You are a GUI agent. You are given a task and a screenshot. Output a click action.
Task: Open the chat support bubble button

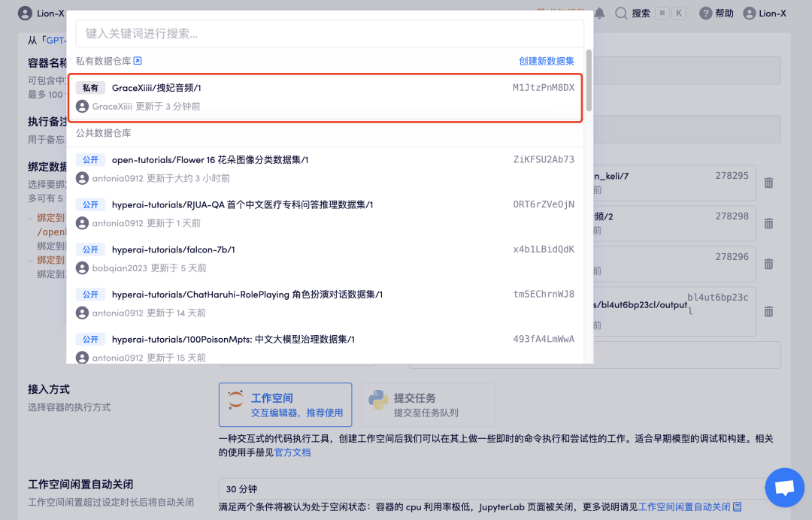pos(784,488)
